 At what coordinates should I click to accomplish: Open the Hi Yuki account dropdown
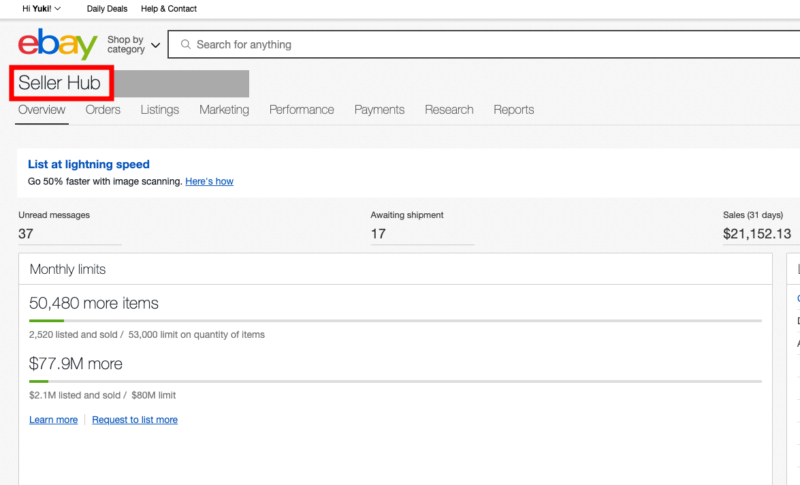pos(41,9)
